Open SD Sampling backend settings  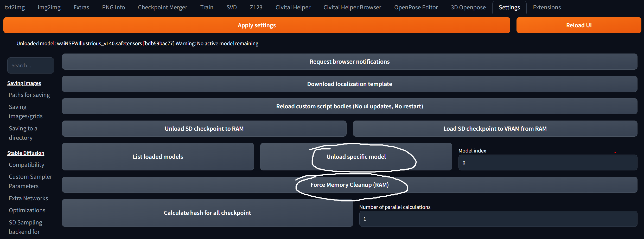coord(25,227)
